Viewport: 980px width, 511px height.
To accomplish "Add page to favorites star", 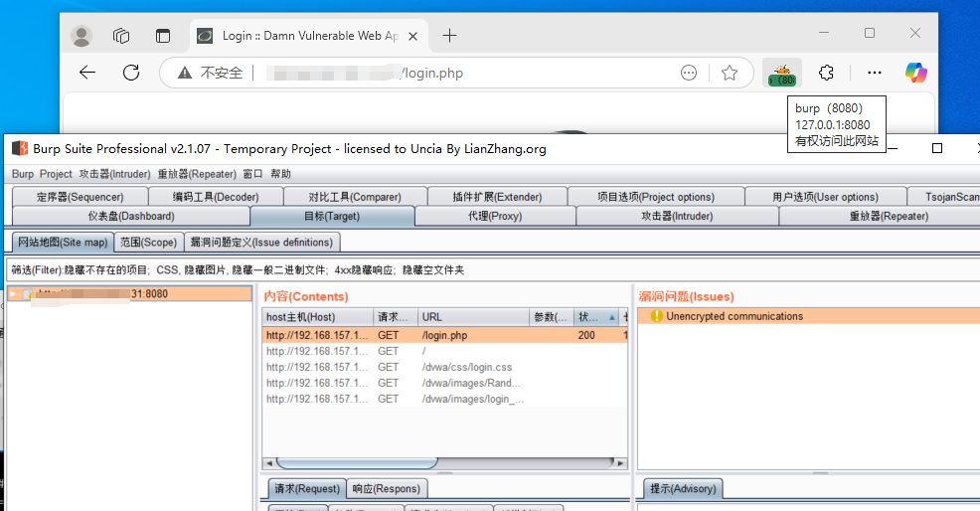I will coord(730,74).
